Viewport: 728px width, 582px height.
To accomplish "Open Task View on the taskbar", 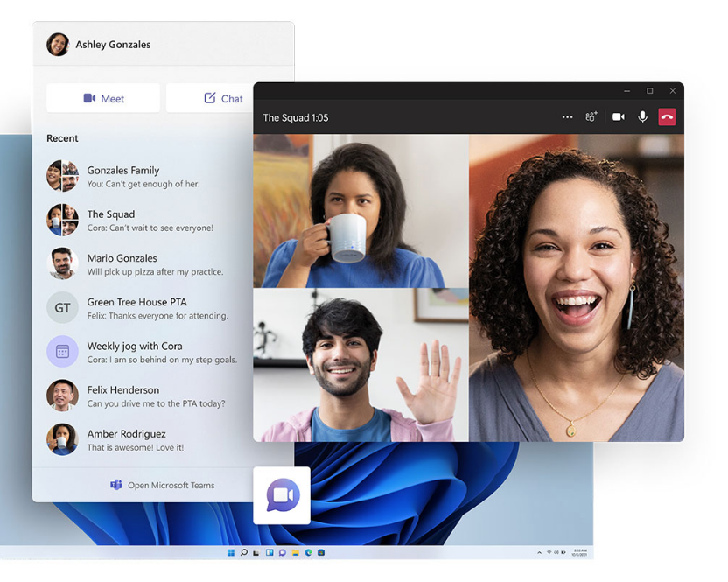I will [256, 553].
